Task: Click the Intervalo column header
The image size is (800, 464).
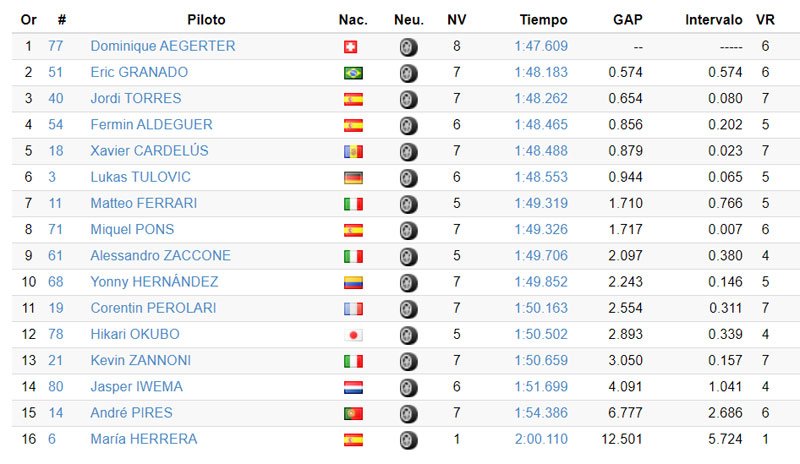Action: click(714, 19)
